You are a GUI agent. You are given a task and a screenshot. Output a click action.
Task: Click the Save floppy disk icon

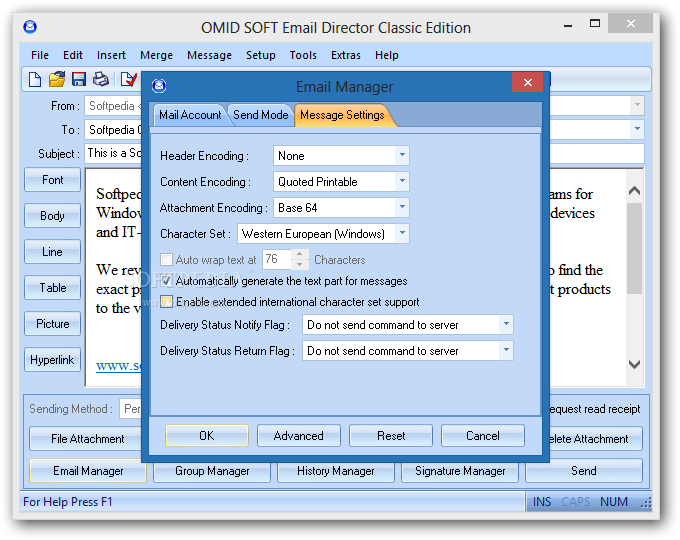coord(79,79)
